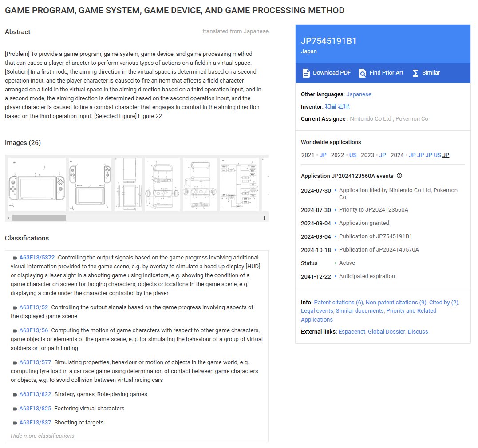The image size is (478, 448).
Task: Click the Similar sigma icon
Action: click(415, 73)
